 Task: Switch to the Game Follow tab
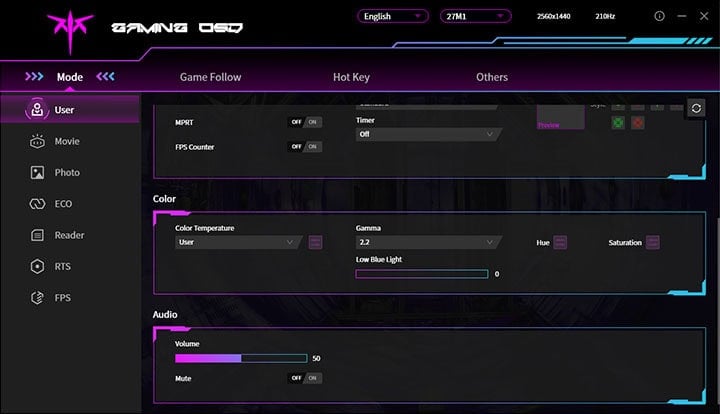(x=210, y=77)
